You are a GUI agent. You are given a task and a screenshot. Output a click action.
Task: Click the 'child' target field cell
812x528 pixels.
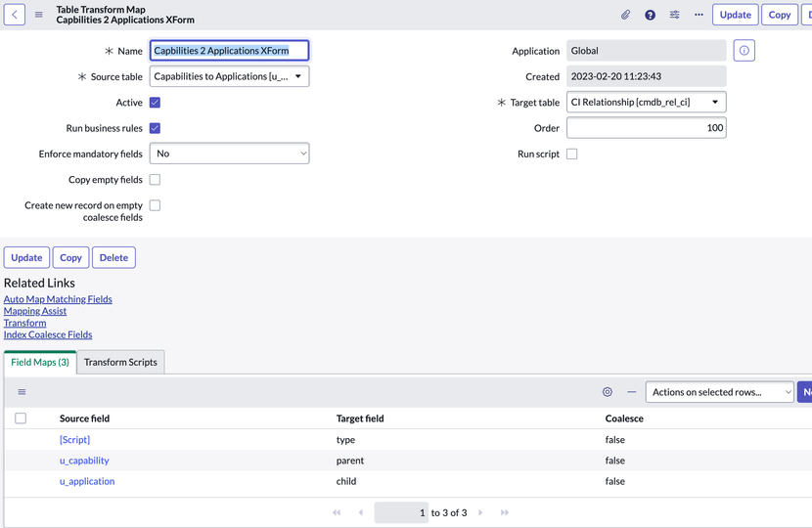pos(346,481)
